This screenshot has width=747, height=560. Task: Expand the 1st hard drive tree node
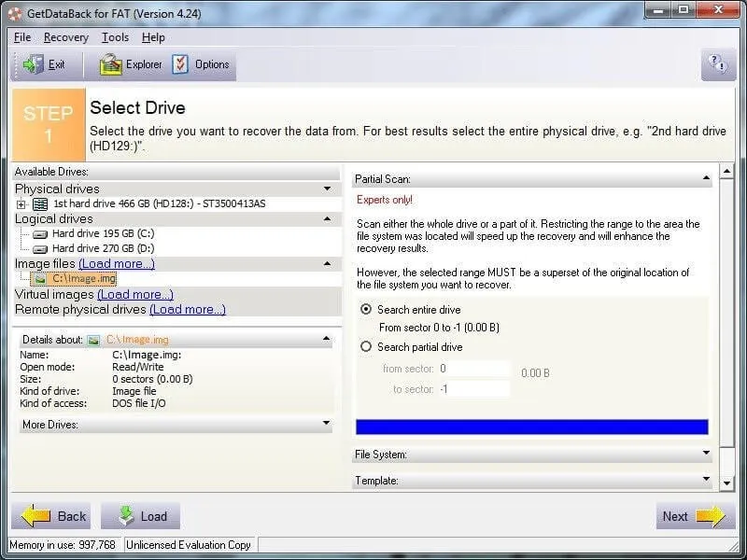21,203
